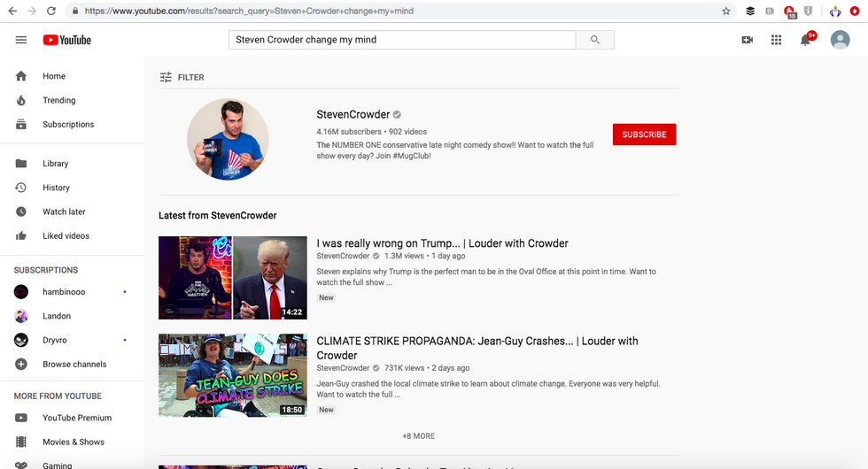Image resolution: width=868 pixels, height=469 pixels.
Task: Play the Jean-Guy climate strike thumbnail
Action: pyautogui.click(x=232, y=375)
